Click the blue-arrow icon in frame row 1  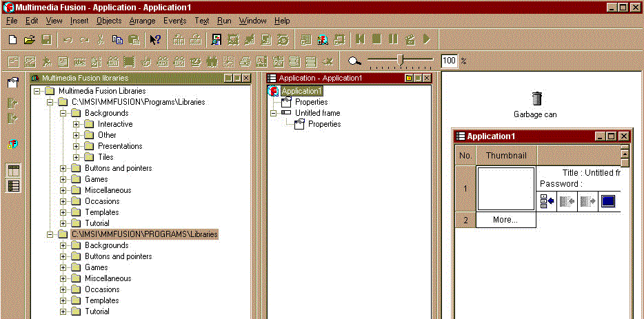[547, 202]
